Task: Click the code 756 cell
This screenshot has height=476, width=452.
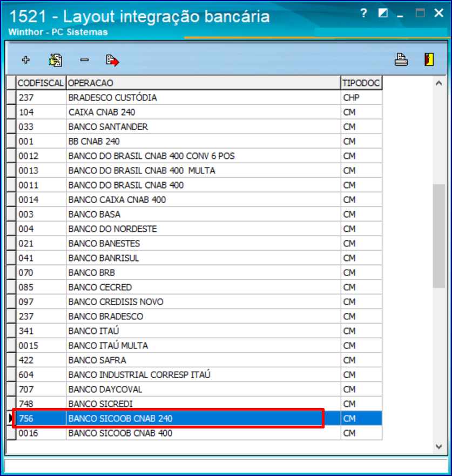Action: pos(41,418)
